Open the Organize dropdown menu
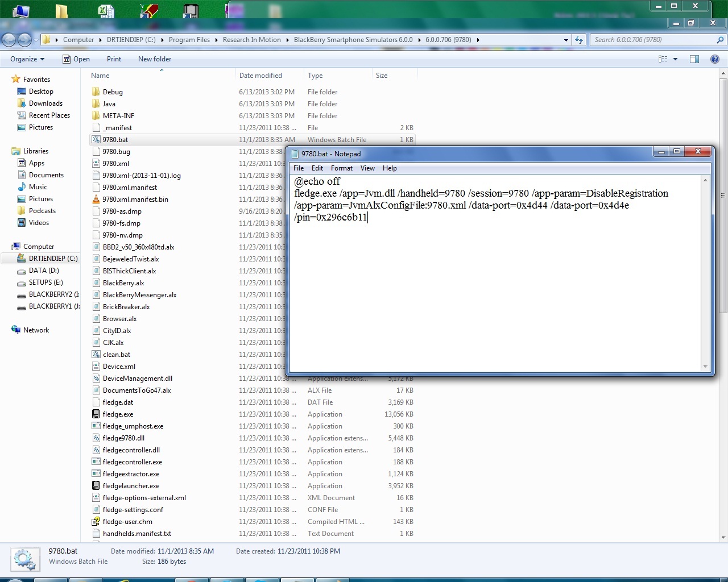Screen dimensions: 728x582 (27, 59)
